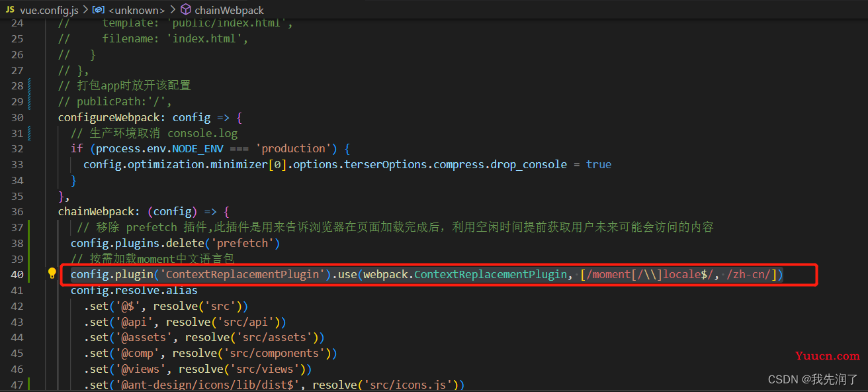Click the lightbulb code action icon
The width and height of the screenshot is (868, 392).
tap(52, 274)
